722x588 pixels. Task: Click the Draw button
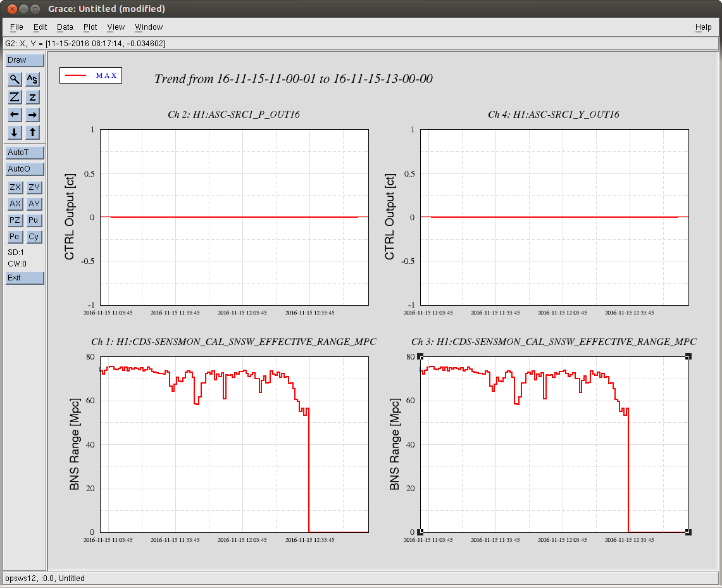click(x=25, y=60)
